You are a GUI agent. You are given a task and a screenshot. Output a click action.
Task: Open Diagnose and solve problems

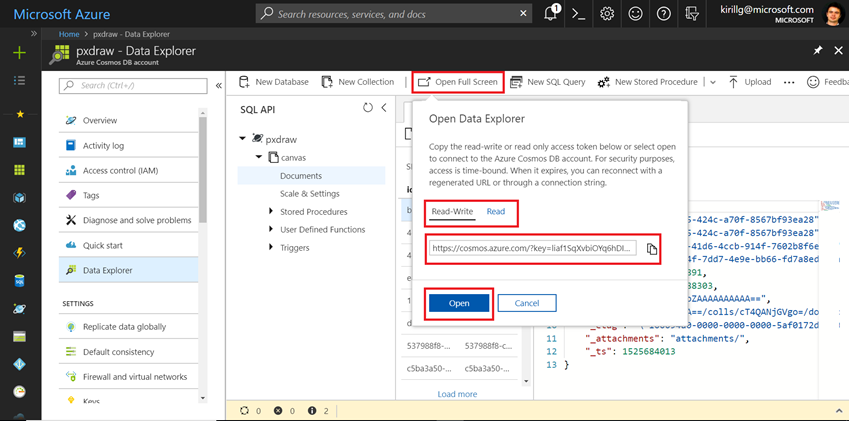pos(128,220)
